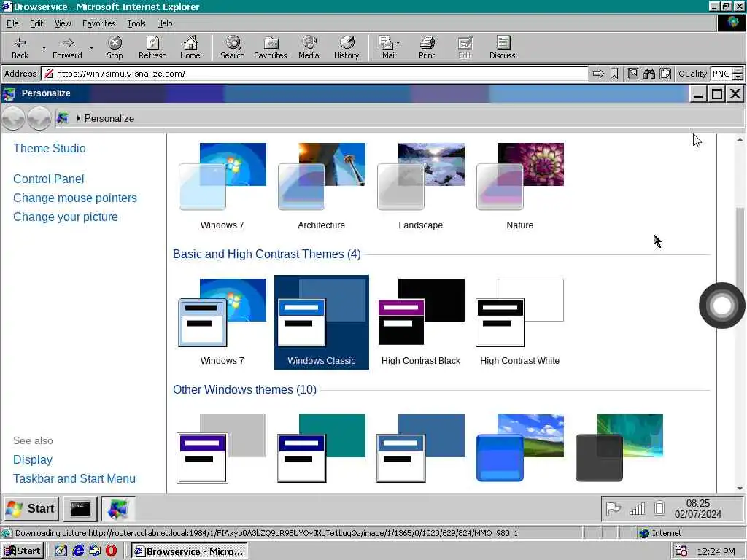Refresh the current page
Image resolution: width=747 pixels, height=560 pixels.
pos(152,47)
